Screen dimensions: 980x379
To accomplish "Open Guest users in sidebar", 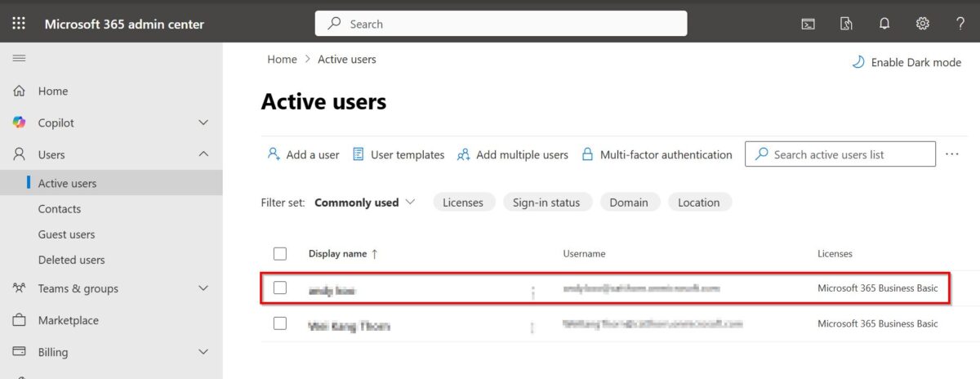I will pyautogui.click(x=66, y=234).
